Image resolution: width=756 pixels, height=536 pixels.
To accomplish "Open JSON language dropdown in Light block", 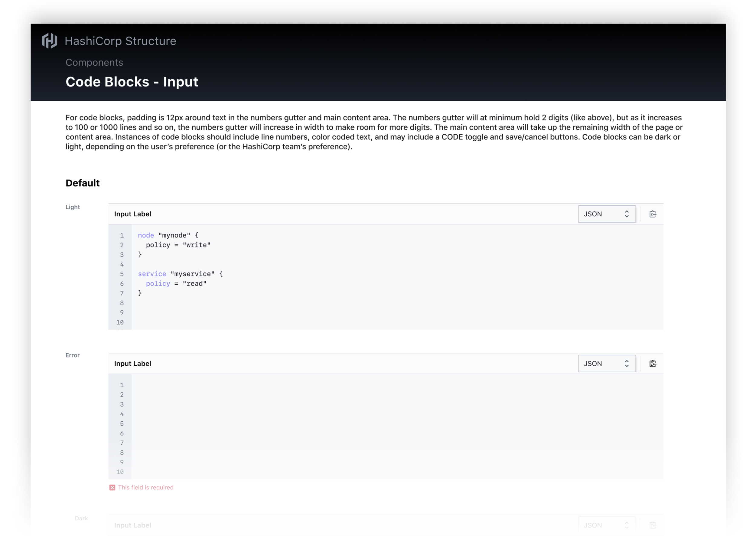I will 607,214.
